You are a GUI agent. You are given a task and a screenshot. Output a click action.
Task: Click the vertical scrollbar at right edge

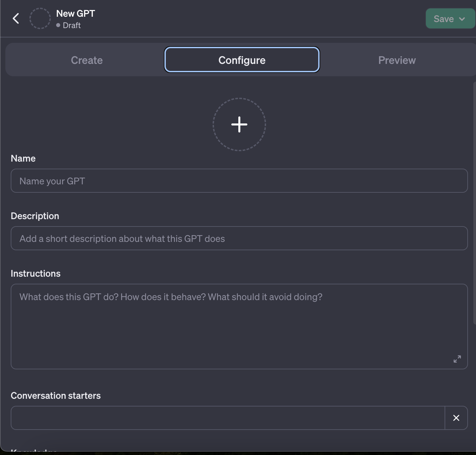pos(475,203)
